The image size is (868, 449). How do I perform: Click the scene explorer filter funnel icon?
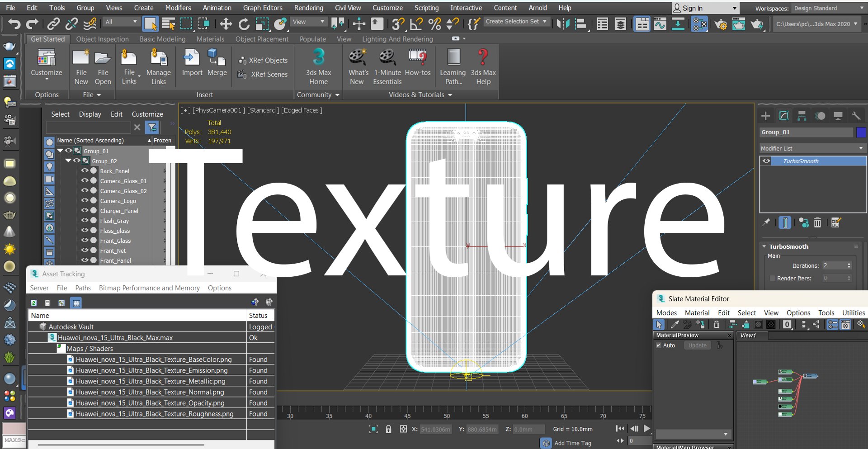152,128
